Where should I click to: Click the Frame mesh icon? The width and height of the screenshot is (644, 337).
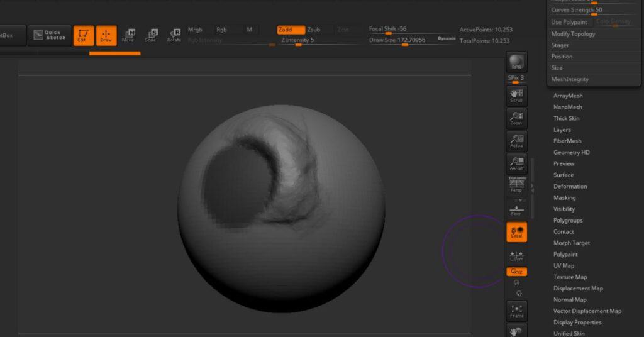pyautogui.click(x=516, y=311)
